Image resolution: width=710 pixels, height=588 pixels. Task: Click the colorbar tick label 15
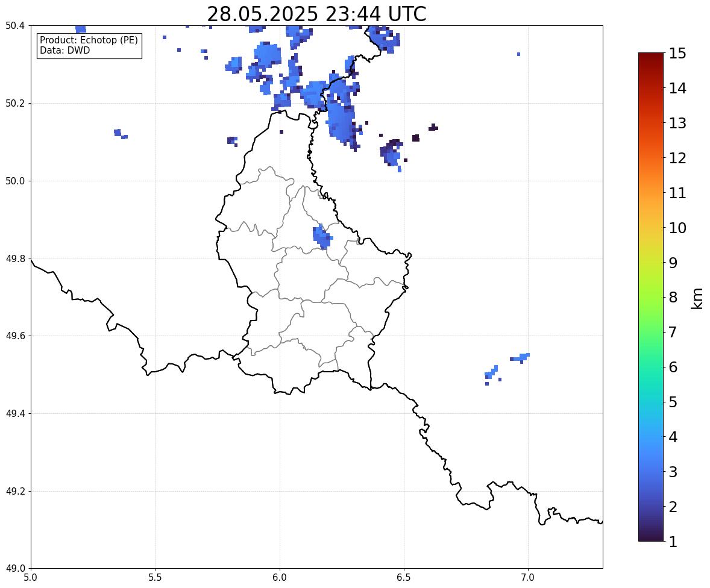pyautogui.click(x=677, y=54)
